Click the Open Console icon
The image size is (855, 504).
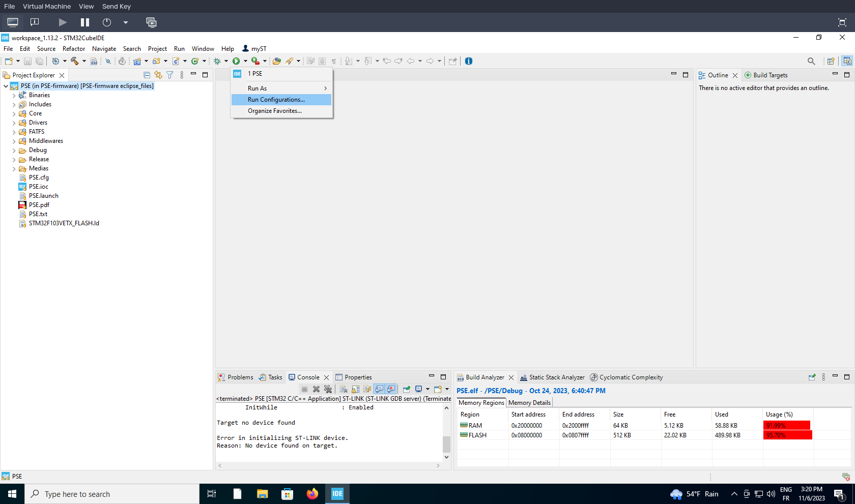(438, 389)
